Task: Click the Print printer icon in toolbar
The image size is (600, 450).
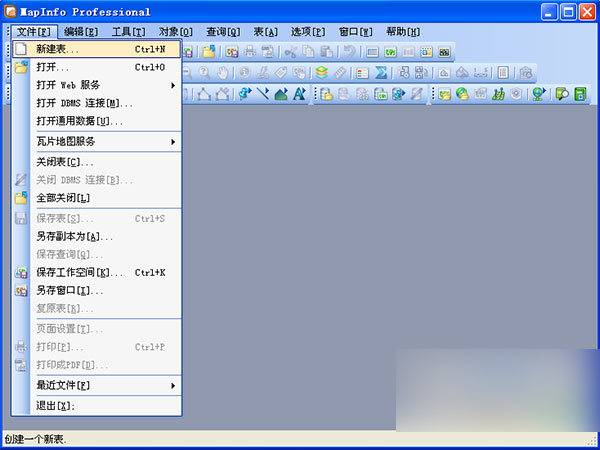Action: coord(250,52)
